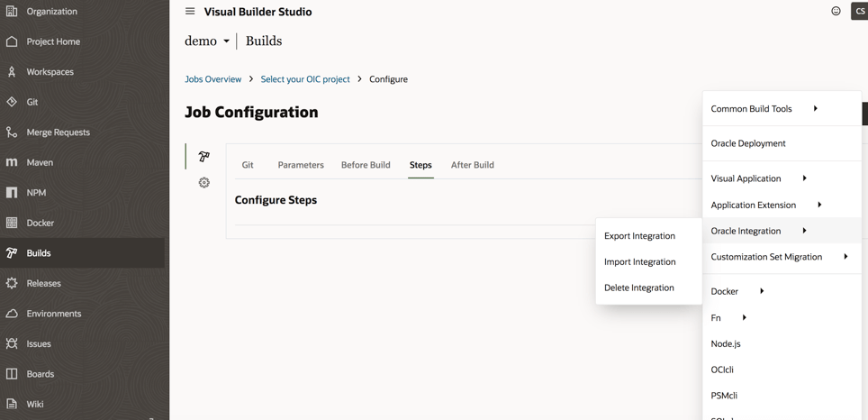Open the Environments cloud icon
Screen dimensions: 868x420
click(12, 314)
